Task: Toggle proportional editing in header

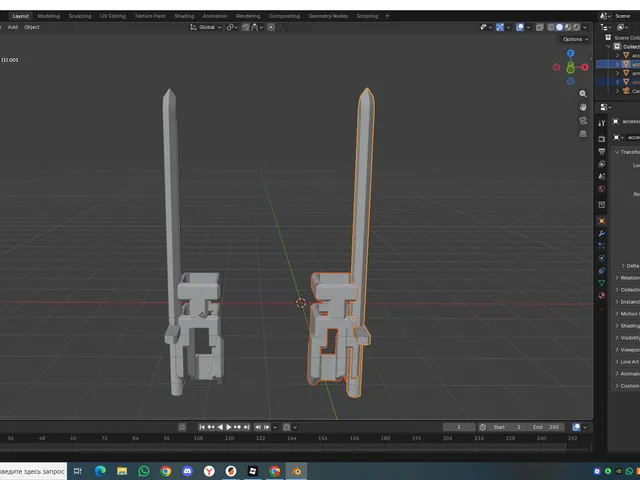Action: (271, 27)
